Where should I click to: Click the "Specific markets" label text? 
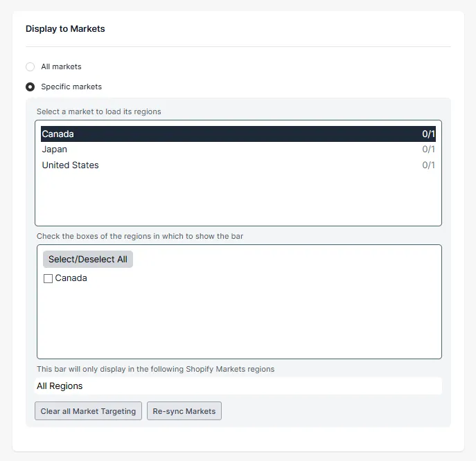(x=71, y=87)
